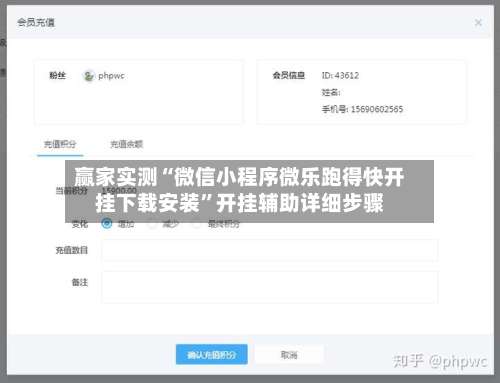Select the 最终积分 radio option
This screenshot has height=383, width=500.
(x=196, y=224)
